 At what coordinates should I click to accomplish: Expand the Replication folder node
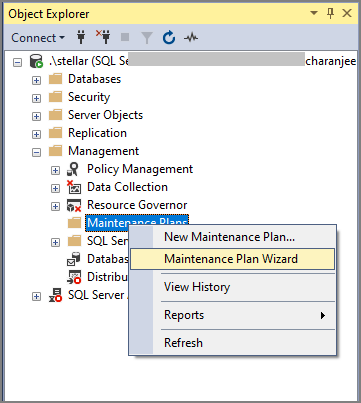pyautogui.click(x=36, y=134)
